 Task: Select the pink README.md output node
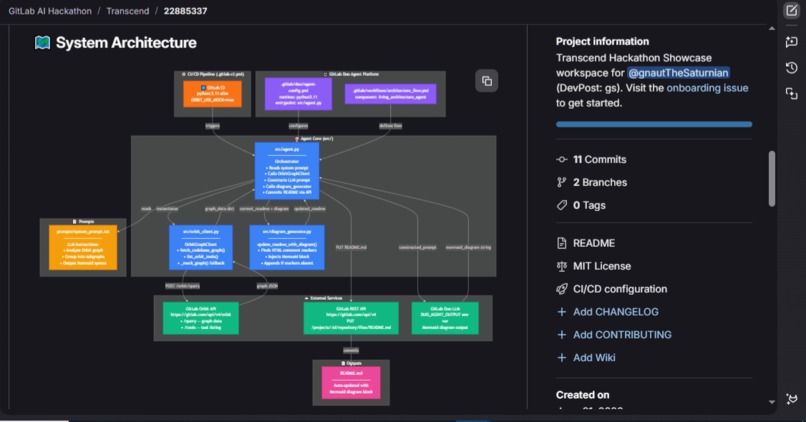351,382
